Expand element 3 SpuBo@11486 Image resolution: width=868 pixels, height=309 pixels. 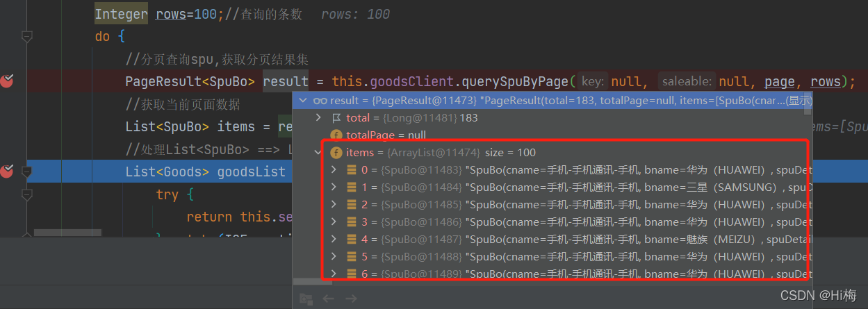334,222
